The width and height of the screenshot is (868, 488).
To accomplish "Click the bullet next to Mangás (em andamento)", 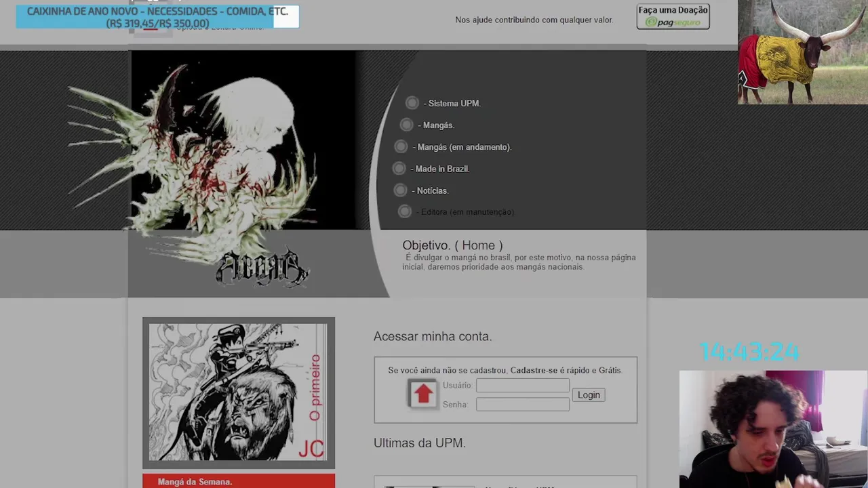I will 401,146.
